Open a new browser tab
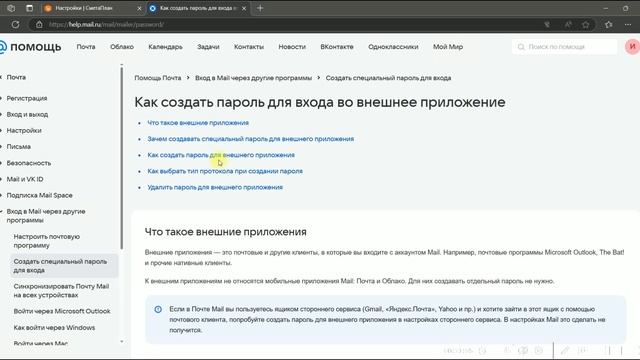640x360 pixels. 260,8
